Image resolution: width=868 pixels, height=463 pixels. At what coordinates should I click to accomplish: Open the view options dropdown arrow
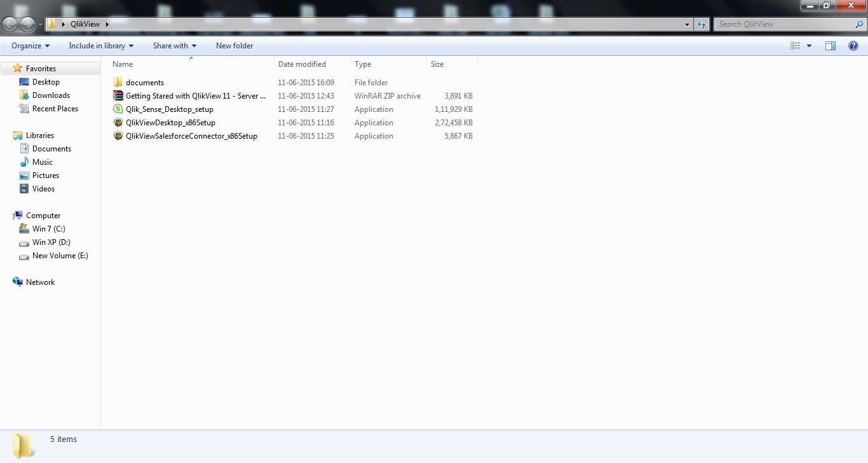pos(809,46)
